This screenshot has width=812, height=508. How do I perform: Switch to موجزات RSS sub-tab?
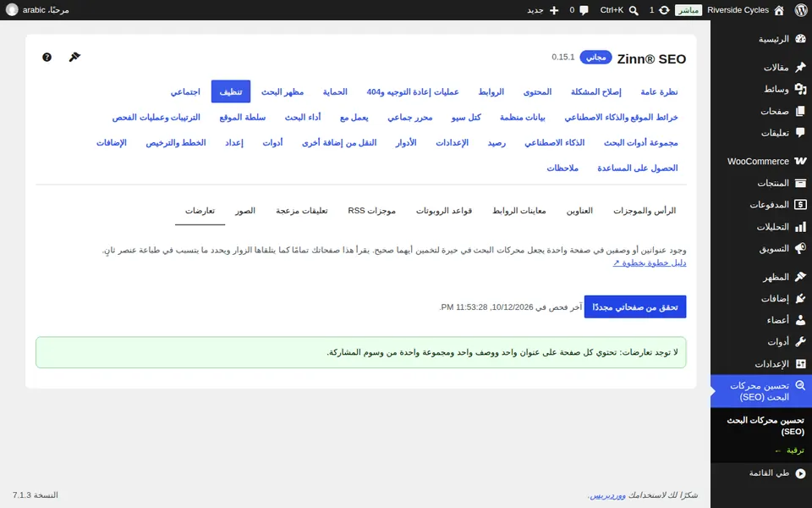pos(372,211)
